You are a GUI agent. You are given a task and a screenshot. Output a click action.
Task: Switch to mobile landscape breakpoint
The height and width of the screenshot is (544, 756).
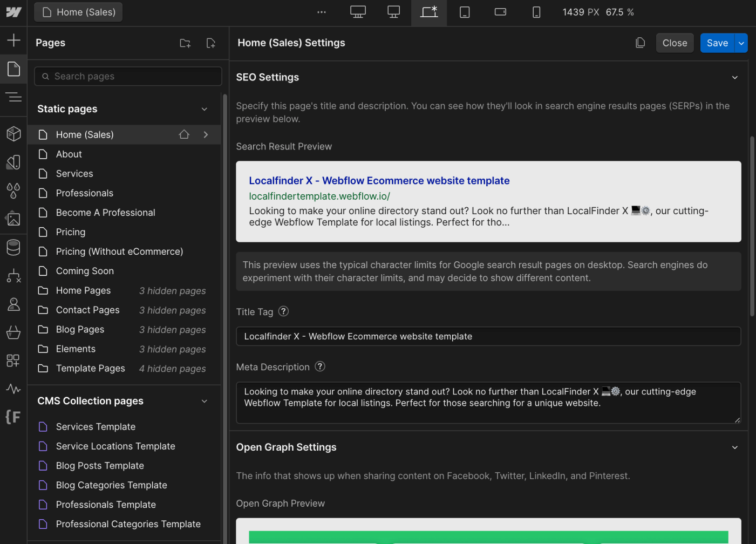coord(500,12)
